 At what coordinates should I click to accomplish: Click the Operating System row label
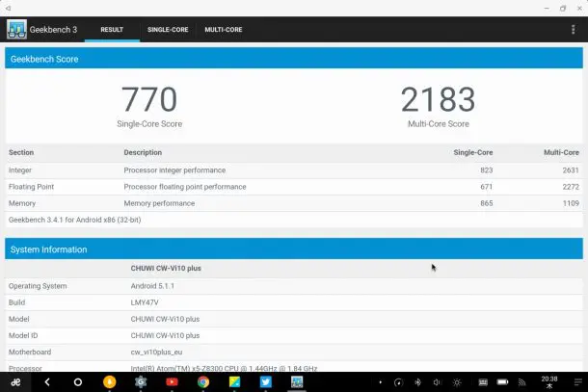click(38, 286)
